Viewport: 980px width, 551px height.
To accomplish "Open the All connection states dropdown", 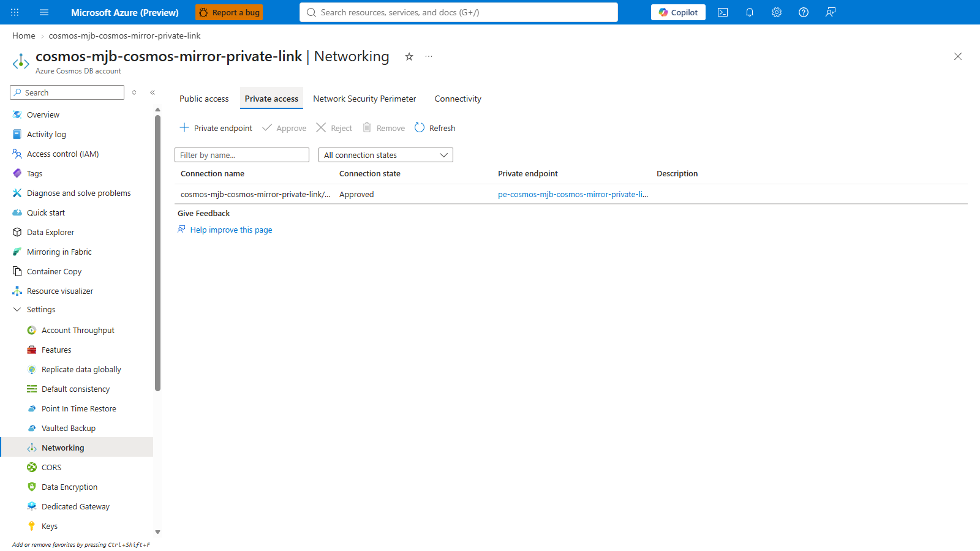I will (x=386, y=155).
